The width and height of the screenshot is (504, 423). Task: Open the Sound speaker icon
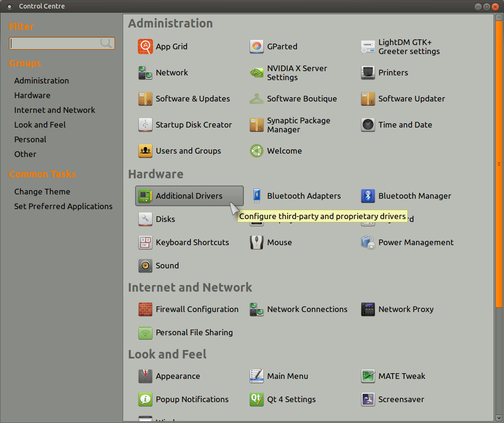click(145, 266)
